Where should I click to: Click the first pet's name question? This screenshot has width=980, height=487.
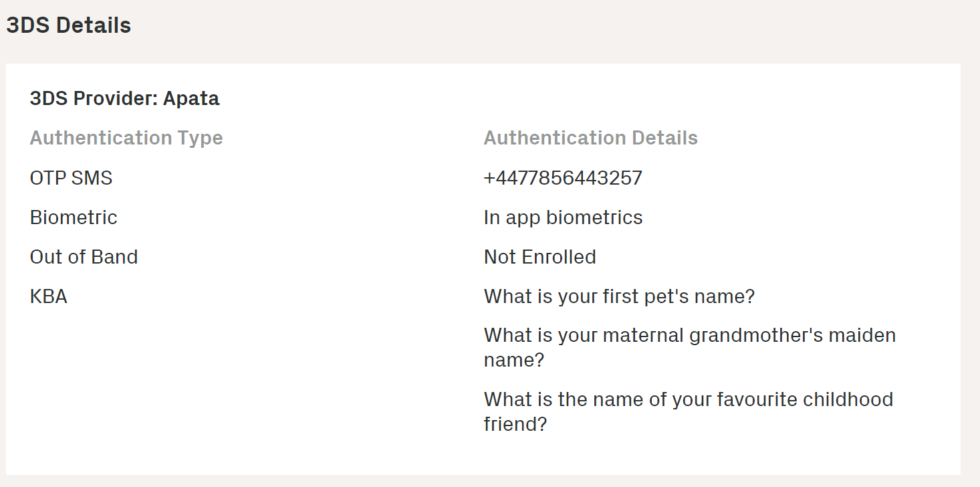[x=619, y=296]
